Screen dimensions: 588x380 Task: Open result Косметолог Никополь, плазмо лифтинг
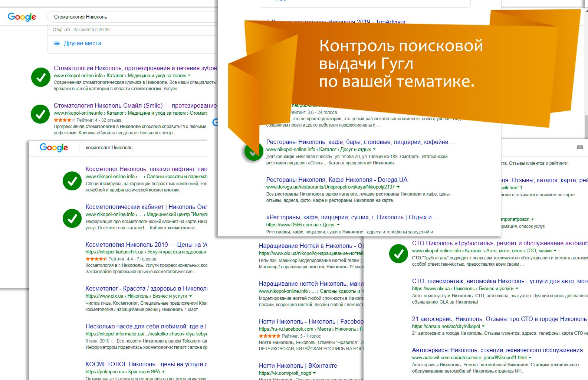click(x=146, y=169)
